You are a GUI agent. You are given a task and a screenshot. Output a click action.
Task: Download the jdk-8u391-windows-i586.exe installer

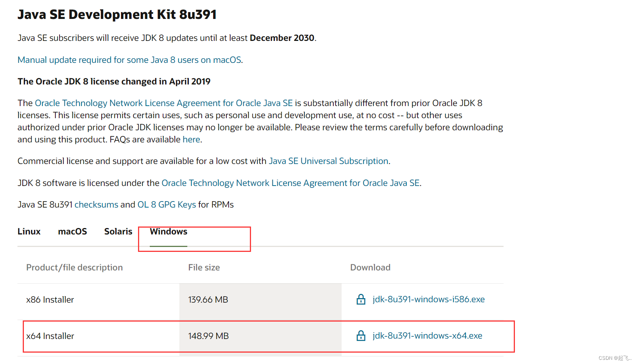click(428, 299)
